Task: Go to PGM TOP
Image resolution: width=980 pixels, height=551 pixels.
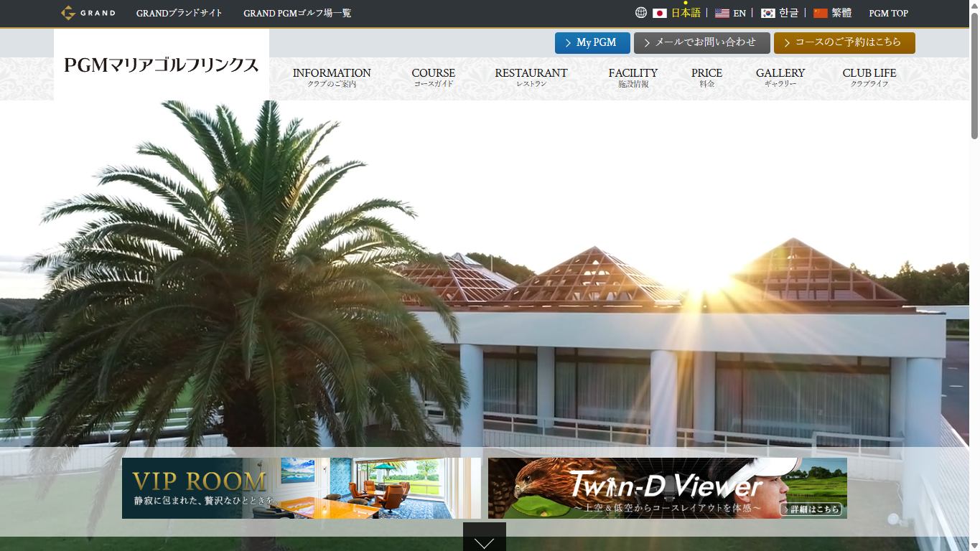Action: (889, 13)
